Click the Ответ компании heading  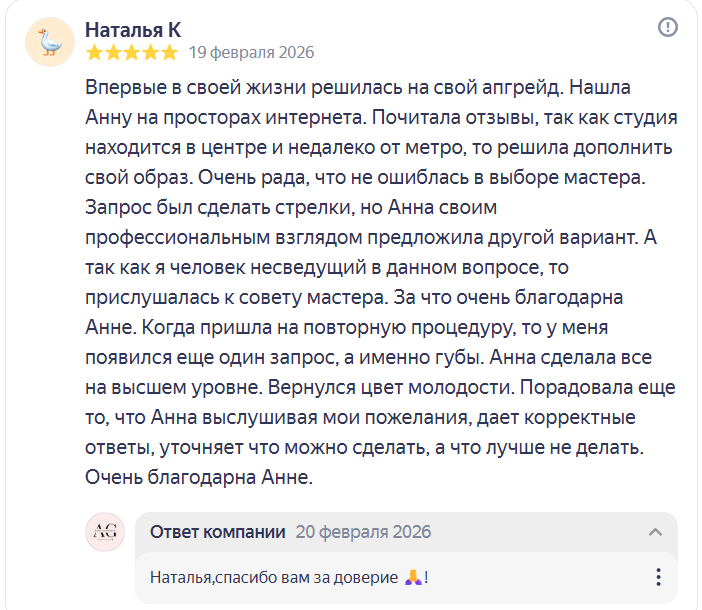[x=218, y=532]
